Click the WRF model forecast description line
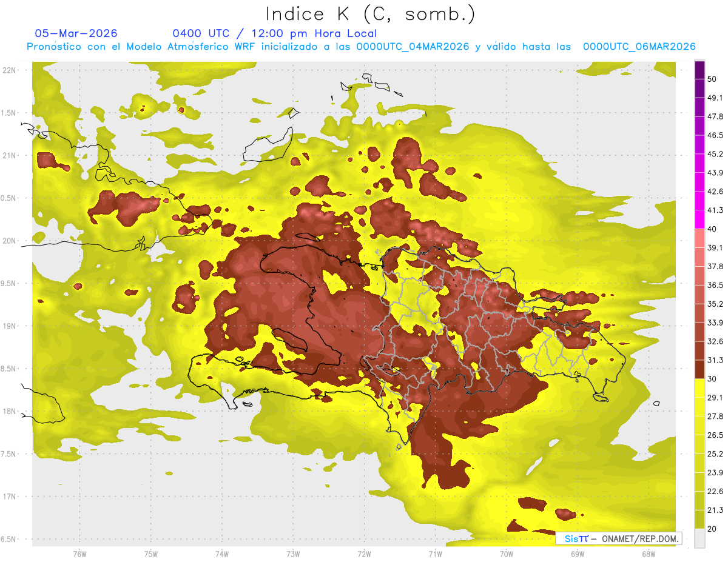This screenshot has height=562, width=728. pos(360,47)
